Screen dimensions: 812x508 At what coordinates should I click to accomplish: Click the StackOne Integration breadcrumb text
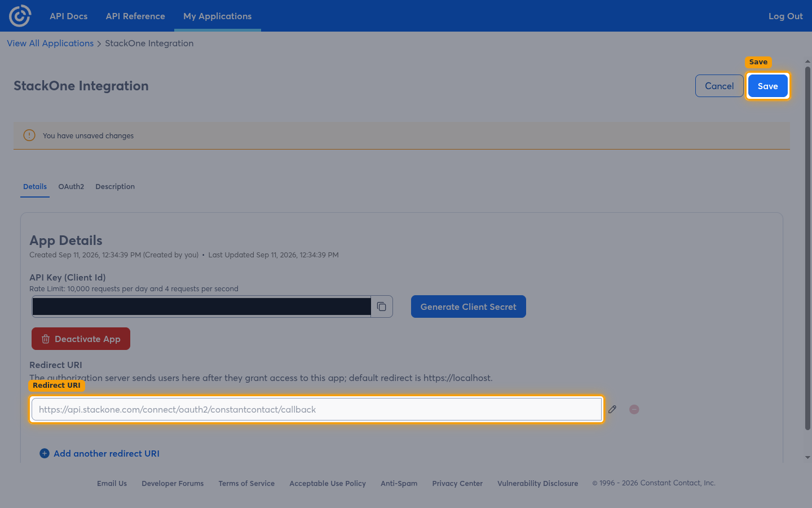(x=149, y=43)
